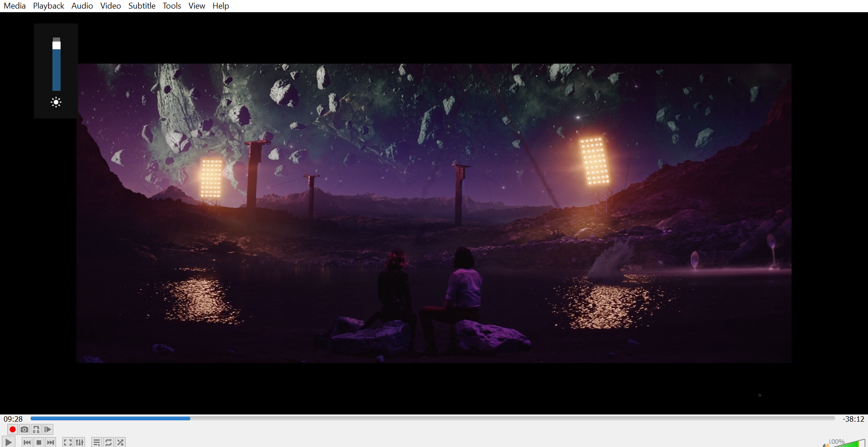Click the elapsed time 09:28

pos(13,419)
